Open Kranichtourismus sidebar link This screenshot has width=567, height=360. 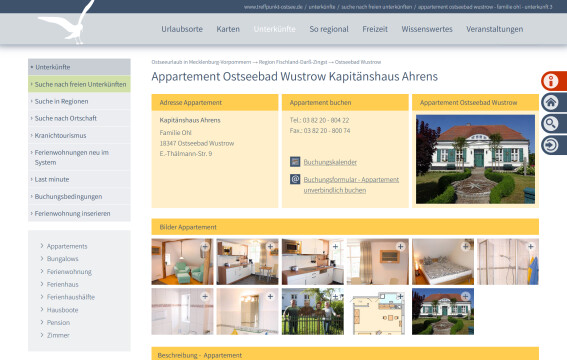79,136
